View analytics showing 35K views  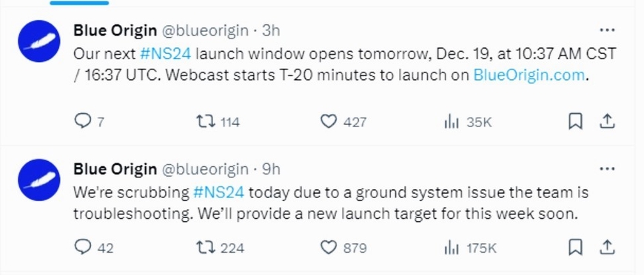click(468, 121)
